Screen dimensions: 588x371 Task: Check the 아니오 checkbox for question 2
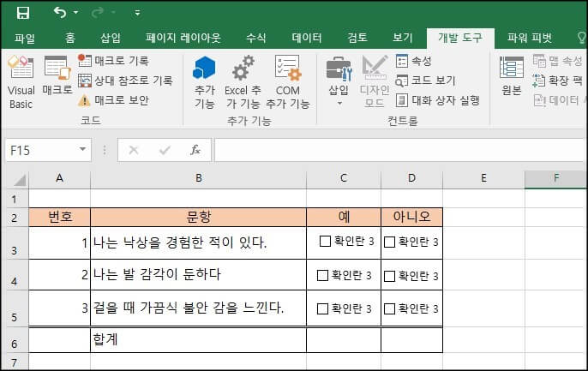(x=389, y=276)
